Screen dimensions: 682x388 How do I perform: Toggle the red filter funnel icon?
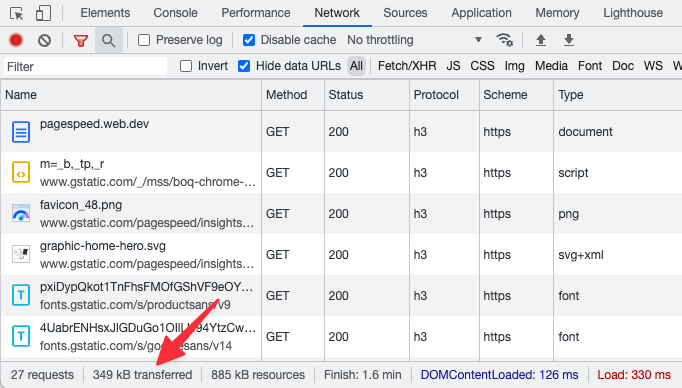click(81, 41)
